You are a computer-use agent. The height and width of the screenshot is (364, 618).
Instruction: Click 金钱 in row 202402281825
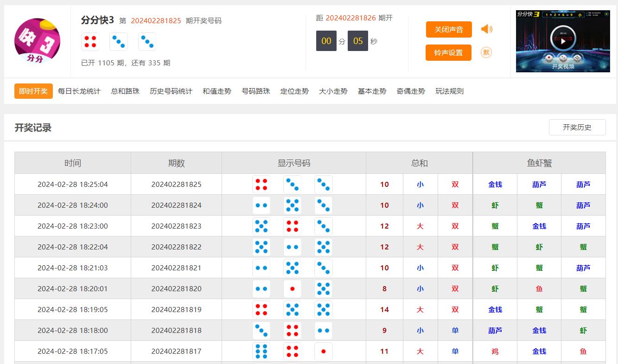pyautogui.click(x=495, y=185)
